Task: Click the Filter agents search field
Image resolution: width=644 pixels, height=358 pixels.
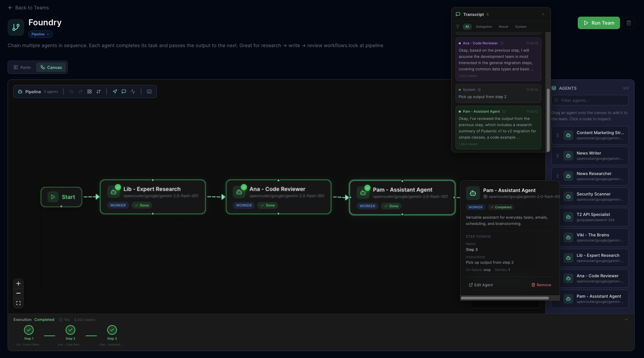Action: point(590,101)
